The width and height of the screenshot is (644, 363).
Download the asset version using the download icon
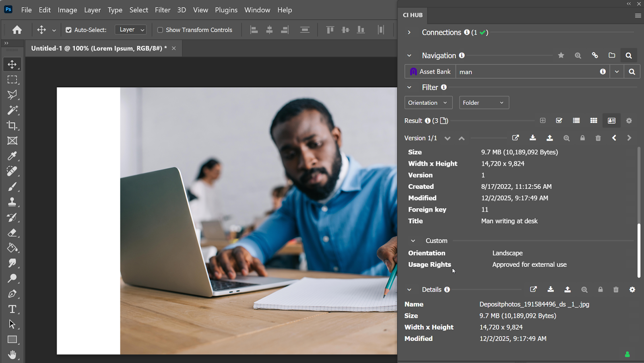pos(533,138)
